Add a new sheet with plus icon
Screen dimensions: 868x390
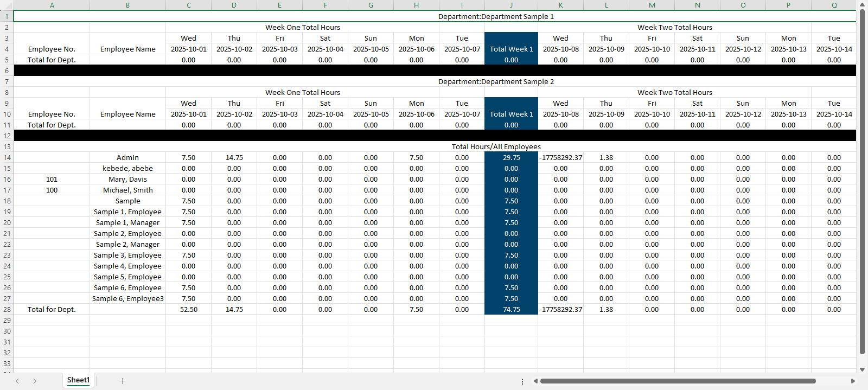tap(122, 381)
